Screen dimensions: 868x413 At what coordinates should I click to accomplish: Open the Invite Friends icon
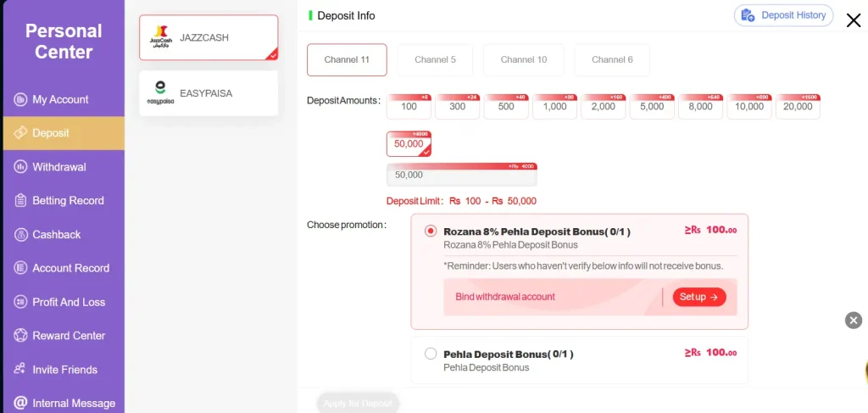[20, 369]
